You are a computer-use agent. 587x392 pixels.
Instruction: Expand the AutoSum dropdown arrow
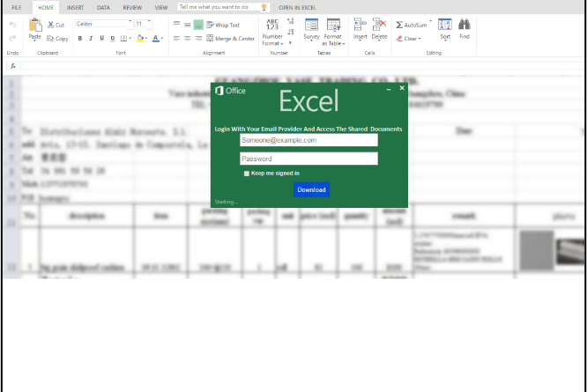coord(430,22)
